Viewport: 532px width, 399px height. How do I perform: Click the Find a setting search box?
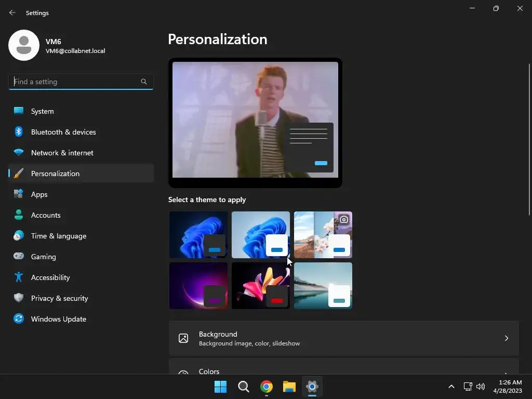pyautogui.click(x=81, y=82)
